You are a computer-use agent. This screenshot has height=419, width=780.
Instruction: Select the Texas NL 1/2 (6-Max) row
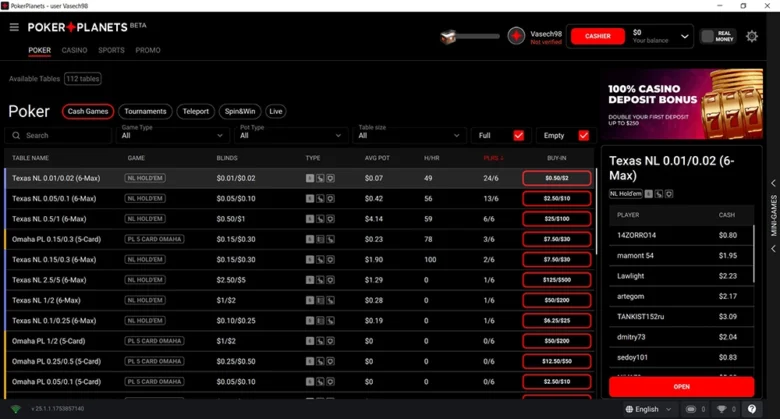299,301
